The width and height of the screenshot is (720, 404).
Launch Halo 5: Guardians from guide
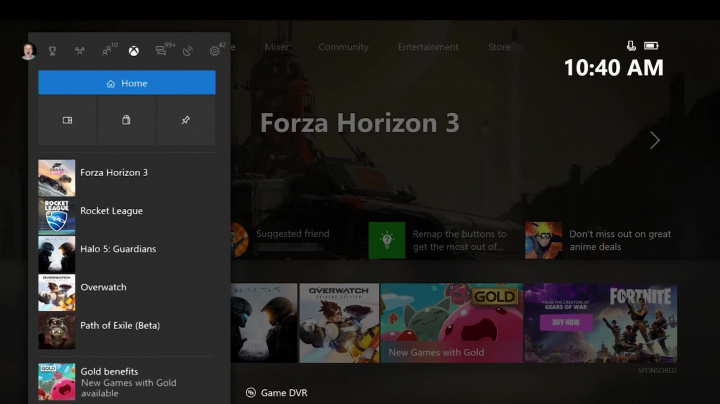127,254
